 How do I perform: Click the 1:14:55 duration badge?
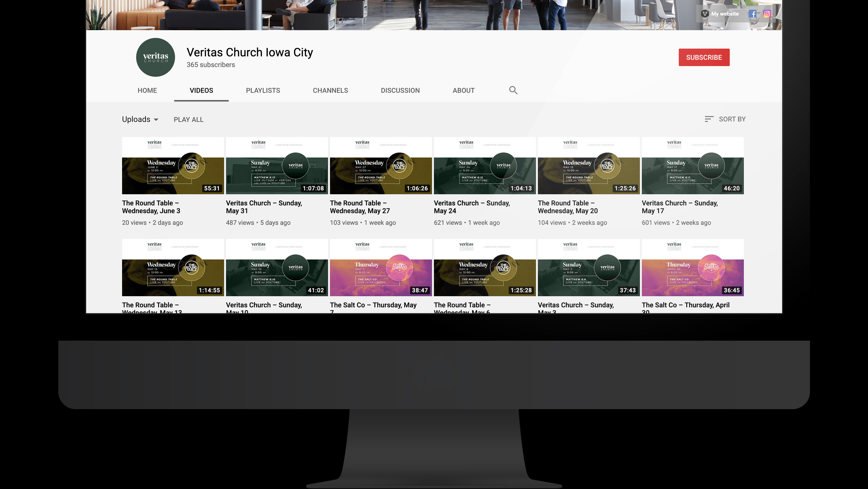pyautogui.click(x=209, y=290)
